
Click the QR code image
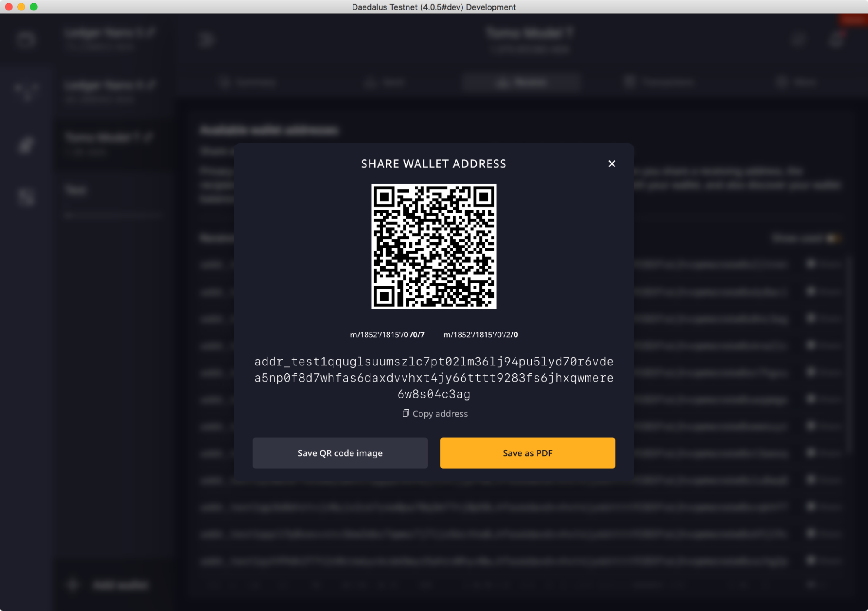pyautogui.click(x=433, y=246)
